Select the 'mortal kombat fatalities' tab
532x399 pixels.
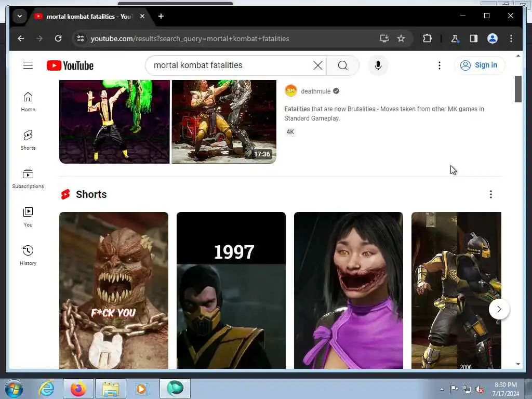tap(89, 16)
